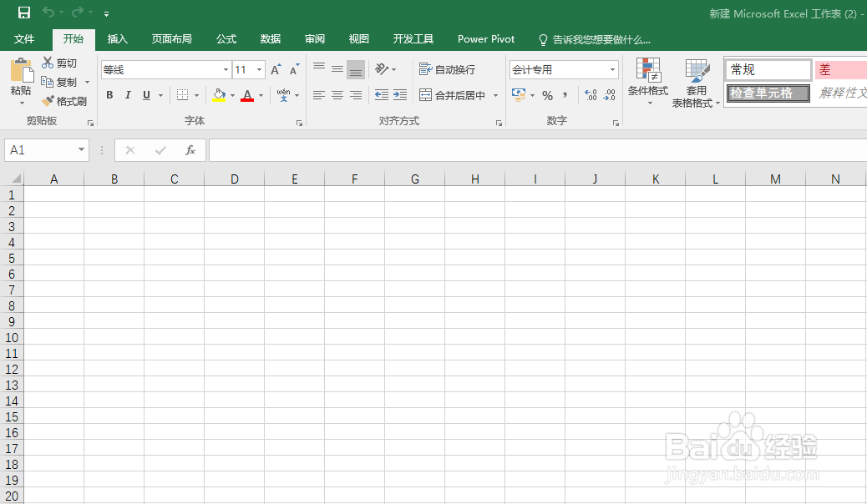Screen dimensions: 867x504
Task: Click Decrease Font Size icon
Action: [294, 69]
